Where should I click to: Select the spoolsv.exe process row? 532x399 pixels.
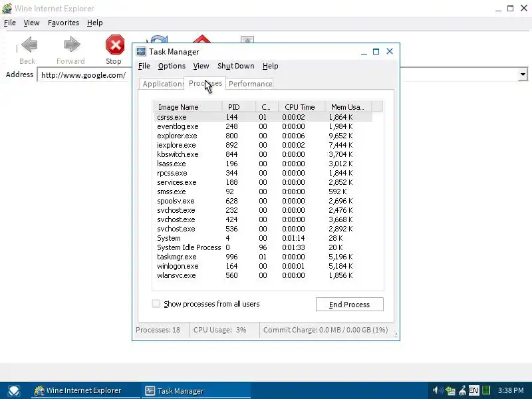[x=263, y=201]
